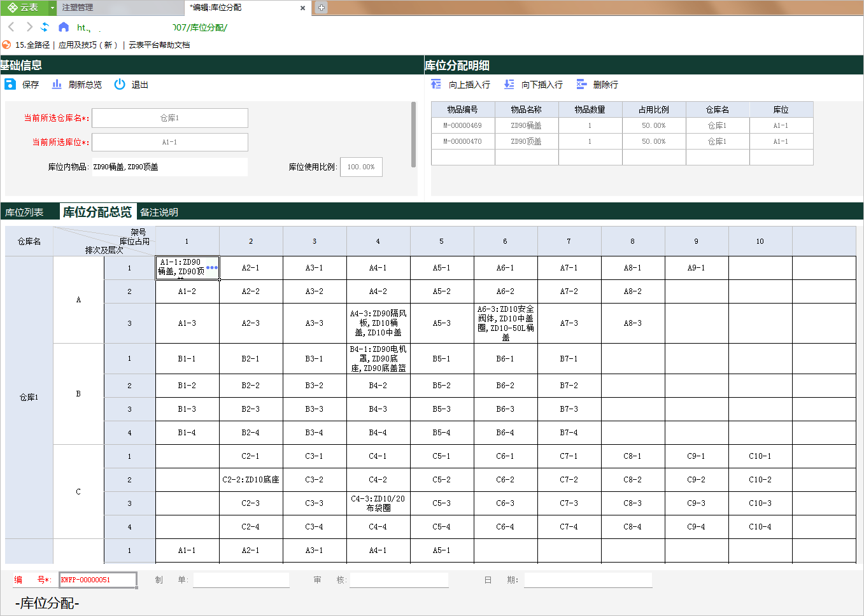Viewport: 864px width, 616px height.
Task: Click the 刷新总览 button label
Action: 85,85
